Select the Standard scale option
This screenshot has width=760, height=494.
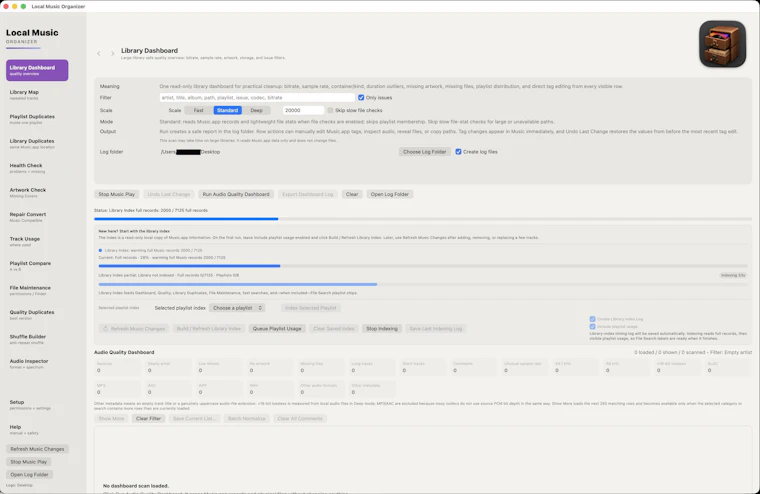(x=227, y=111)
